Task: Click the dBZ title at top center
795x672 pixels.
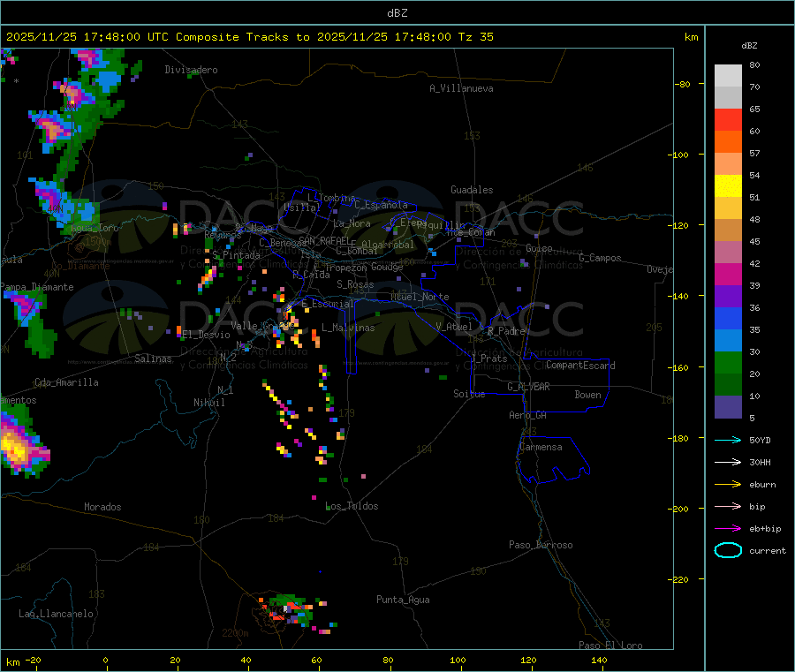Action: coord(397,13)
